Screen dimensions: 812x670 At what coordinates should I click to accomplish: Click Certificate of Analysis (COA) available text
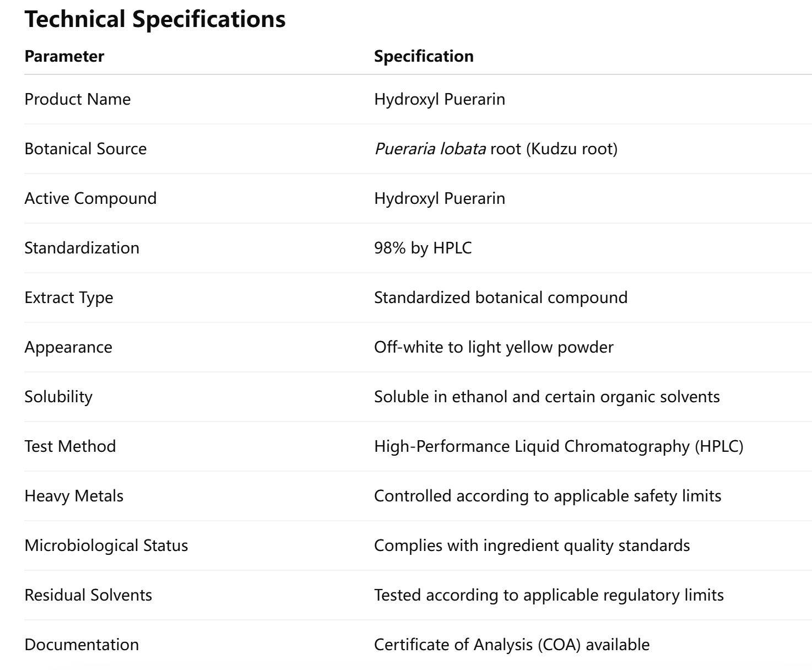pos(511,645)
